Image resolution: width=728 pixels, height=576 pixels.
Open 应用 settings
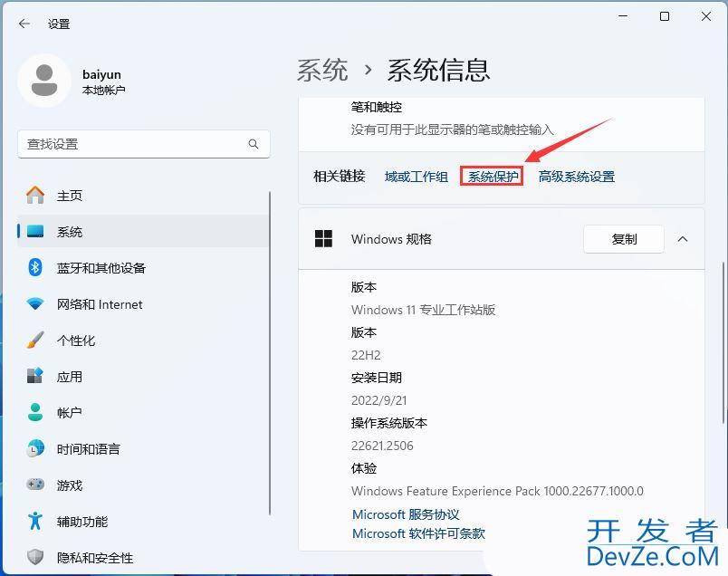(143, 377)
